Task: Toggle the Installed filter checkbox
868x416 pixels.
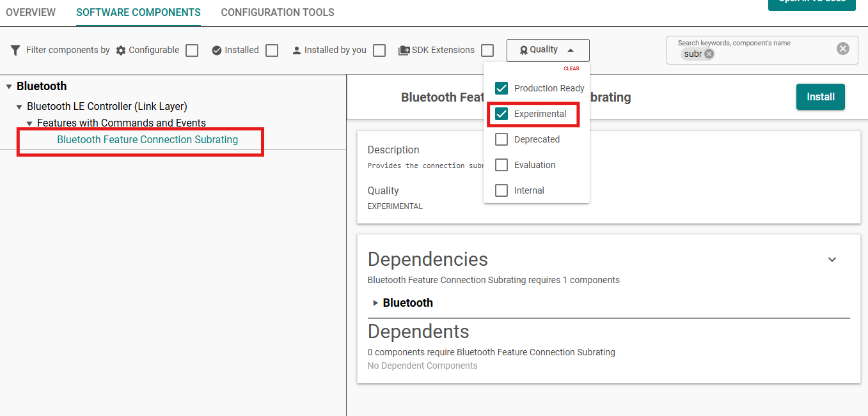Action: pyautogui.click(x=272, y=50)
